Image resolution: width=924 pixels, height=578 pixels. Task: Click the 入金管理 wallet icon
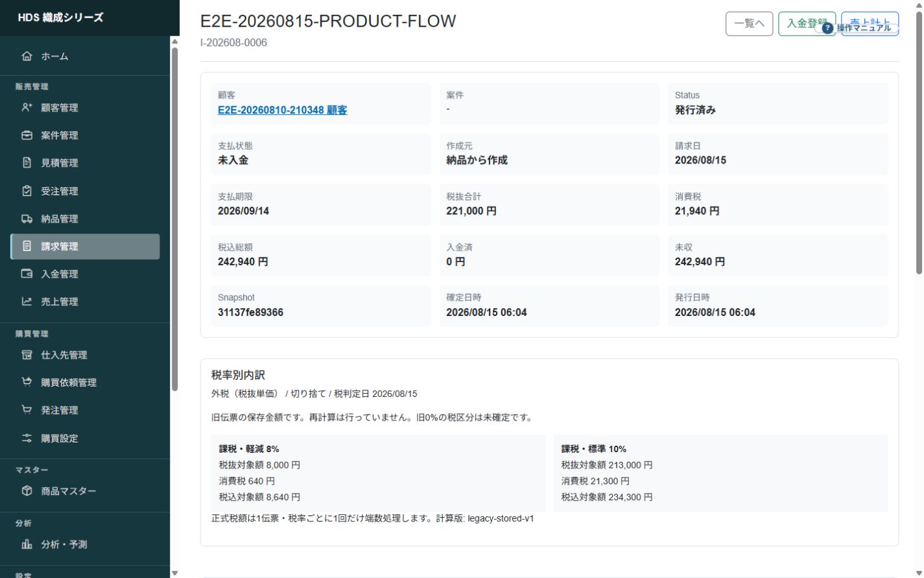(x=27, y=274)
